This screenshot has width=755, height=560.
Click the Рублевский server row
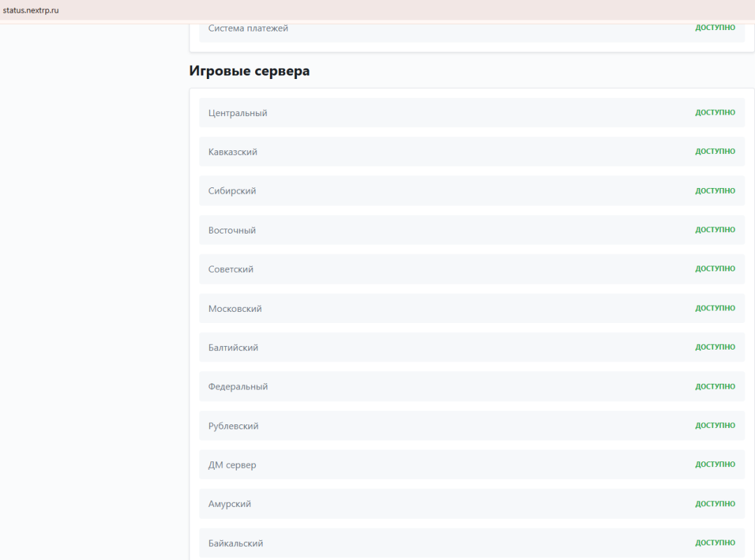point(233,426)
